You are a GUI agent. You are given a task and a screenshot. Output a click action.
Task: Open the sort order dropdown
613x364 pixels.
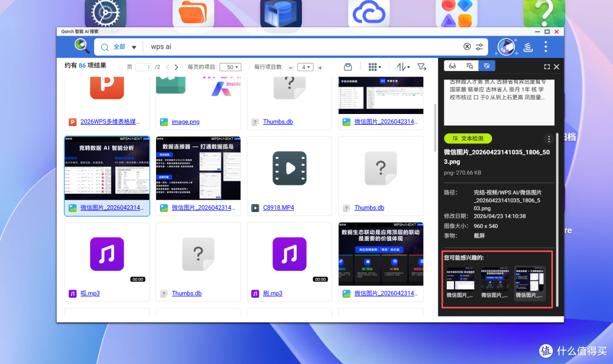[403, 67]
